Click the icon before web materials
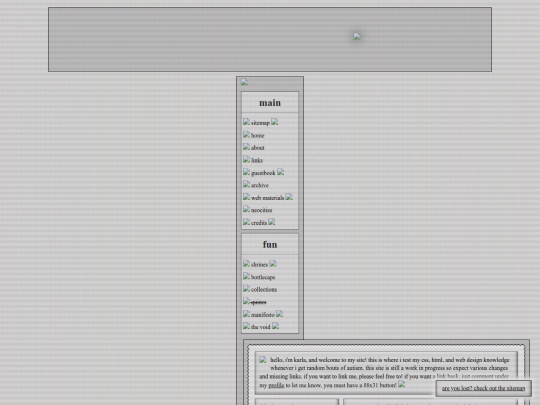 click(x=246, y=197)
